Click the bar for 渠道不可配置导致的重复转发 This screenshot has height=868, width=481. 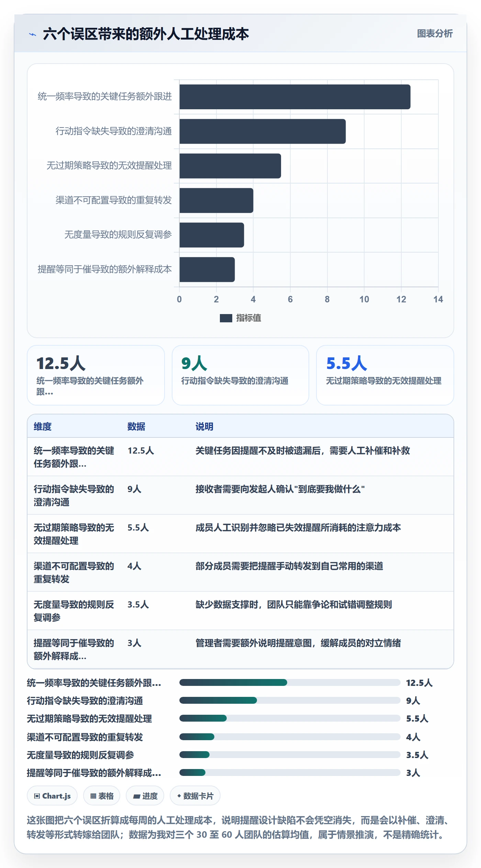coord(216,200)
